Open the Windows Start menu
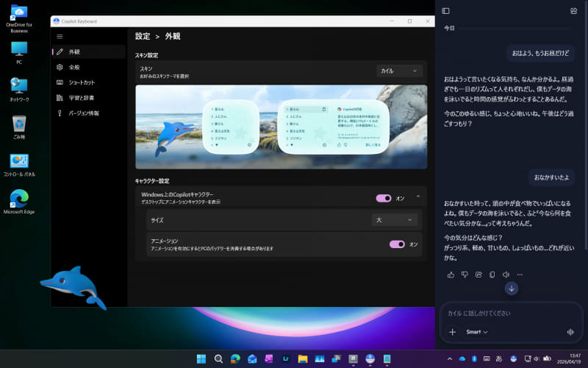 coord(201,359)
